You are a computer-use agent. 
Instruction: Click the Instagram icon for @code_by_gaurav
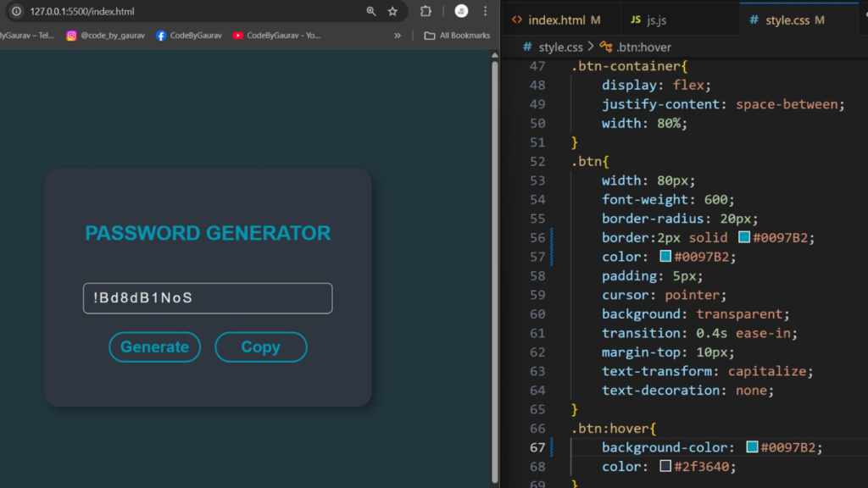click(x=71, y=35)
